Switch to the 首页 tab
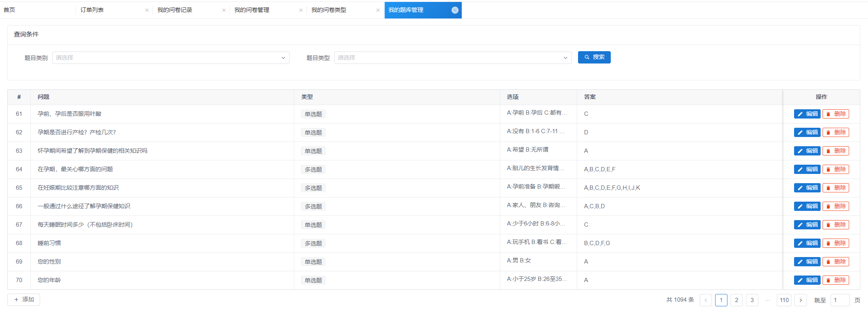The height and width of the screenshot is (314, 868). point(10,10)
